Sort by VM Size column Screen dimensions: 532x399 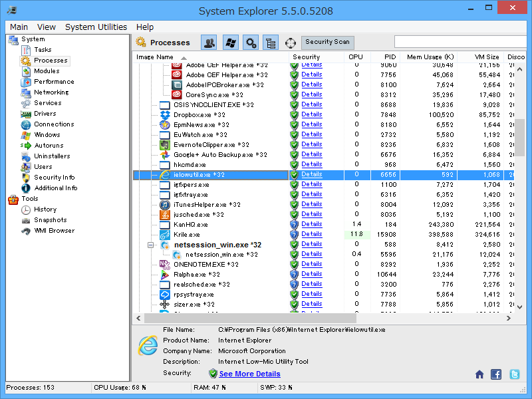coord(480,57)
